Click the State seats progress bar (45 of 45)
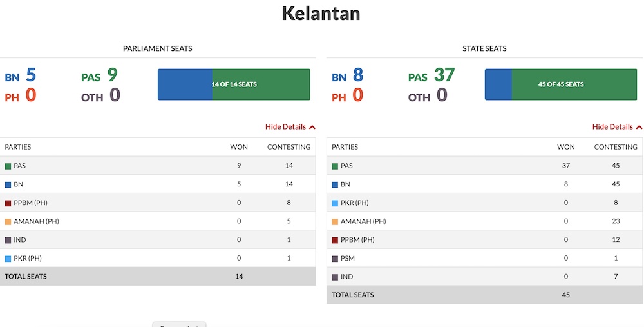This screenshot has width=644, height=327. coord(561,84)
